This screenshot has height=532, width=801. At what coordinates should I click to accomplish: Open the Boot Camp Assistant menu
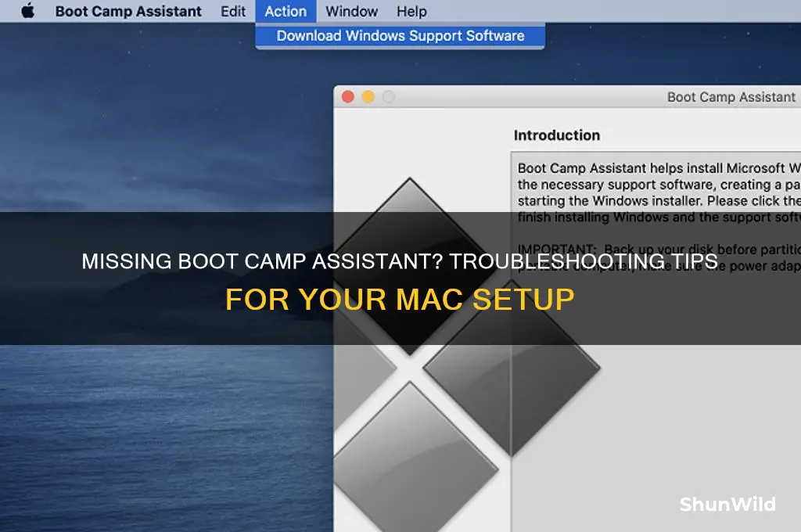tap(128, 11)
